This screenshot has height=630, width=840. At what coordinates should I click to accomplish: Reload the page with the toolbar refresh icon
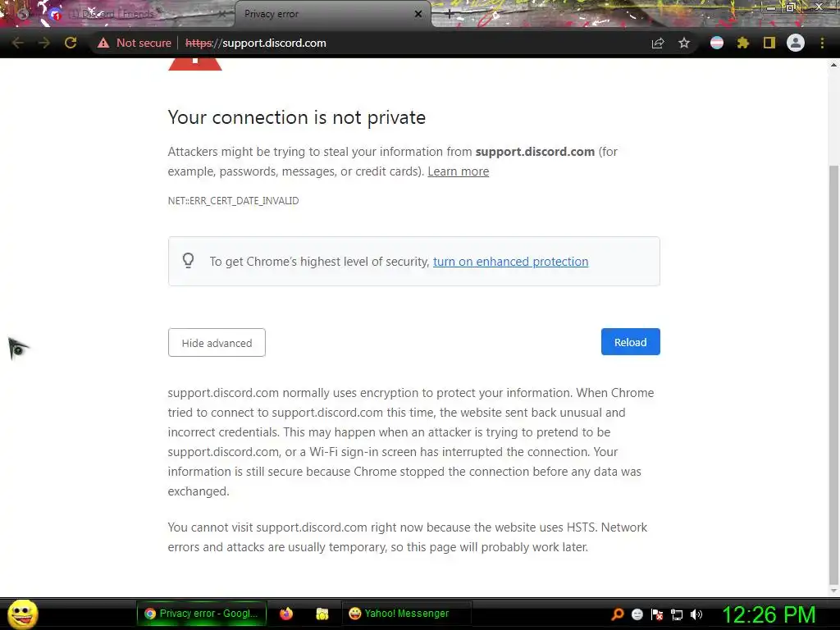[x=71, y=43]
